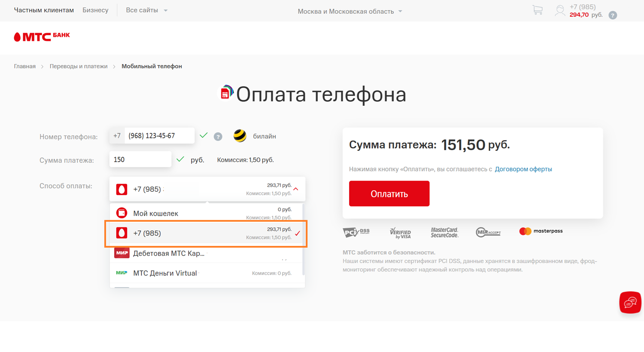Click the MTS Bank logo
Image resolution: width=644 pixels, height=352 pixels.
[42, 37]
